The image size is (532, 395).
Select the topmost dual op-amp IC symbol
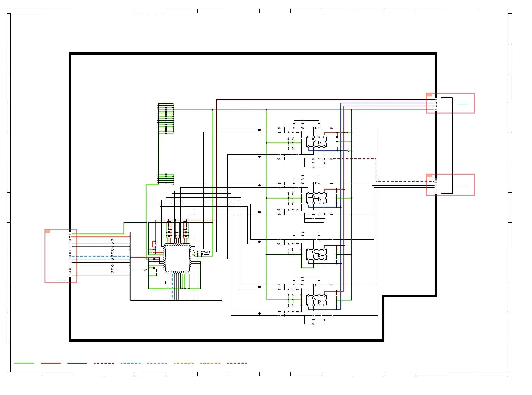click(316, 142)
